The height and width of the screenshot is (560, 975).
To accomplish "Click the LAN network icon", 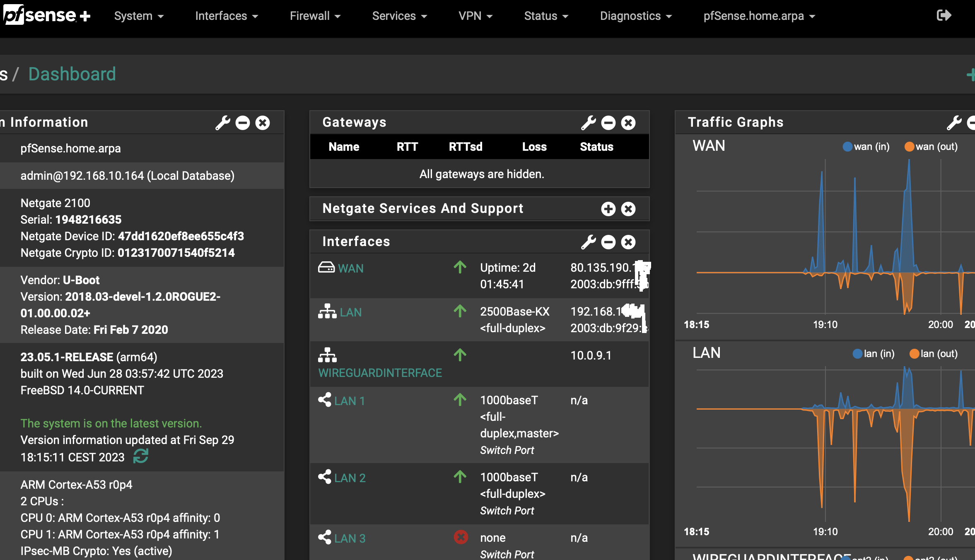I will tap(327, 311).
